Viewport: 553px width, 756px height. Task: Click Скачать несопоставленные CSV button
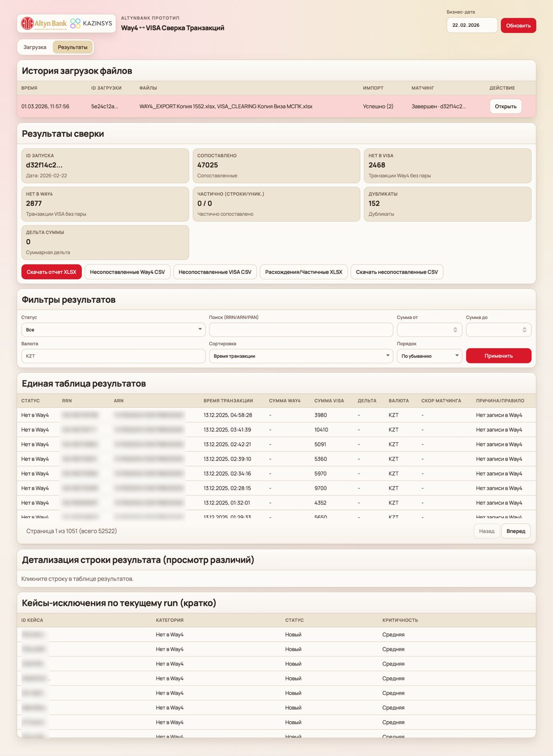pos(397,272)
